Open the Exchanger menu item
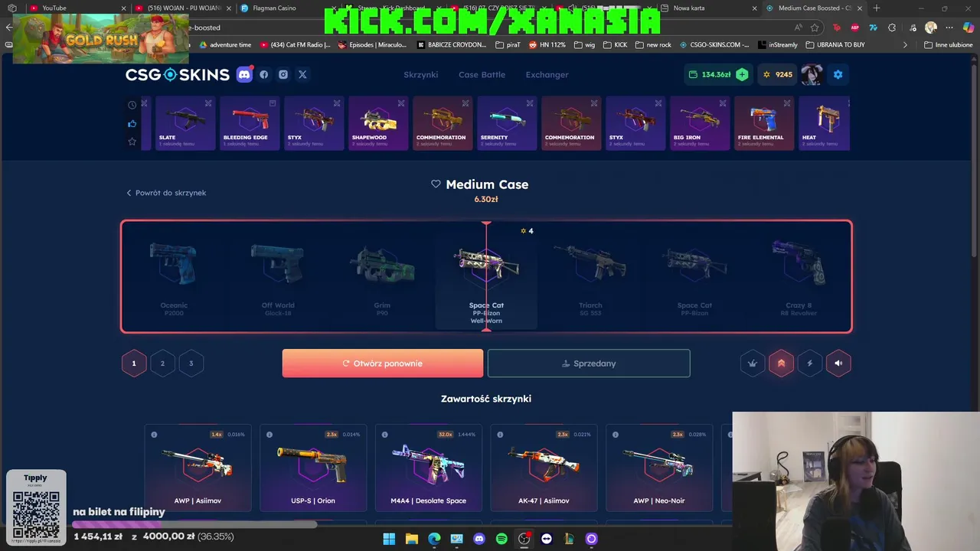Viewport: 980px width, 551px height. tap(547, 74)
